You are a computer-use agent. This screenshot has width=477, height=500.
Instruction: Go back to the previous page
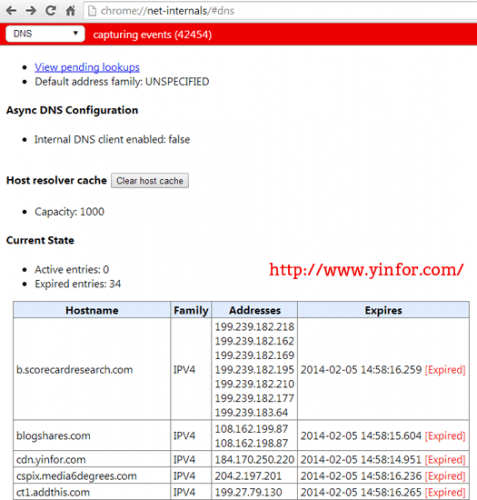11,11
